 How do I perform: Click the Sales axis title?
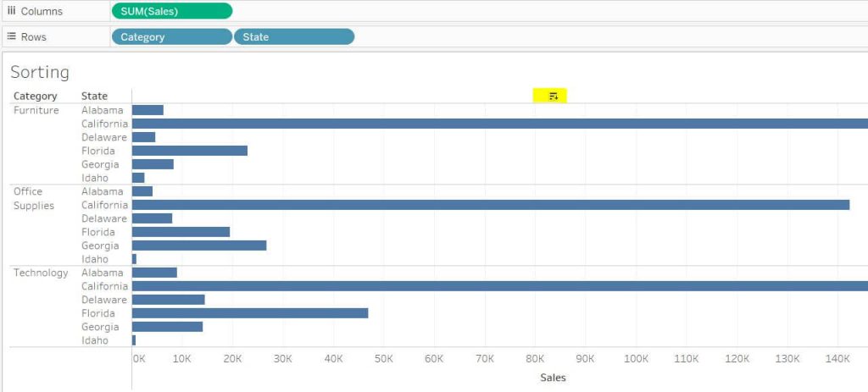(x=553, y=378)
